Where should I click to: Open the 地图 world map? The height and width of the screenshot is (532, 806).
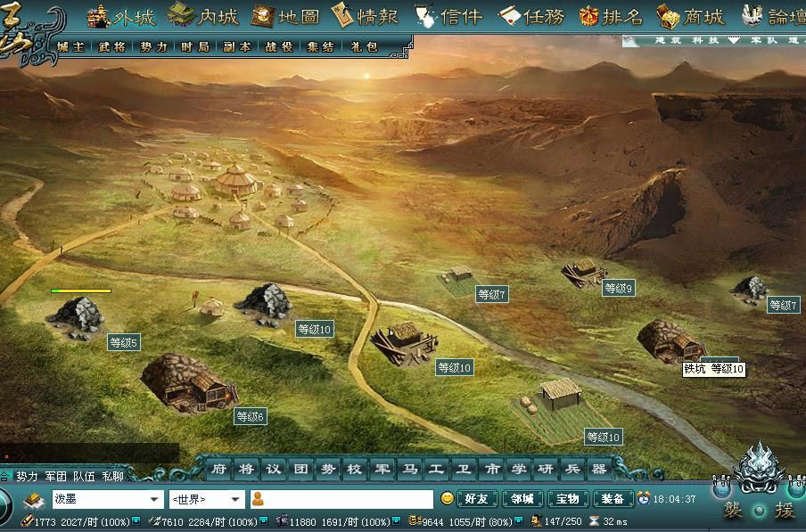pyautogui.click(x=285, y=16)
